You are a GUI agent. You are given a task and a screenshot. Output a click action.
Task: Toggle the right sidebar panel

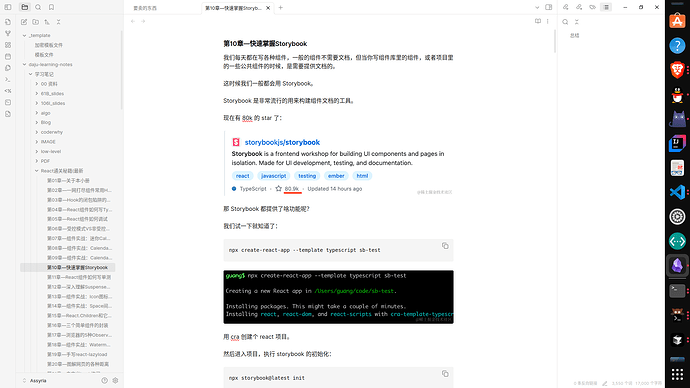click(549, 7)
